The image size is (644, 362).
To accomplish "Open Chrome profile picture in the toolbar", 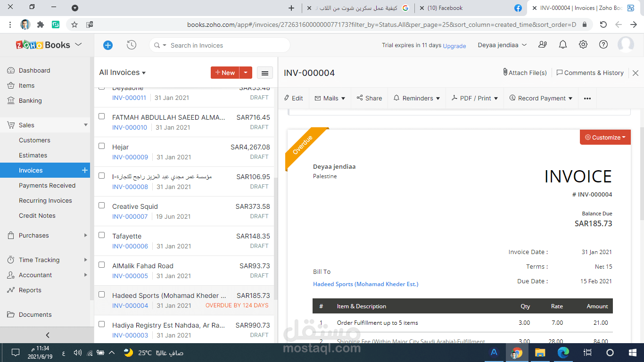I will click(x=25, y=25).
